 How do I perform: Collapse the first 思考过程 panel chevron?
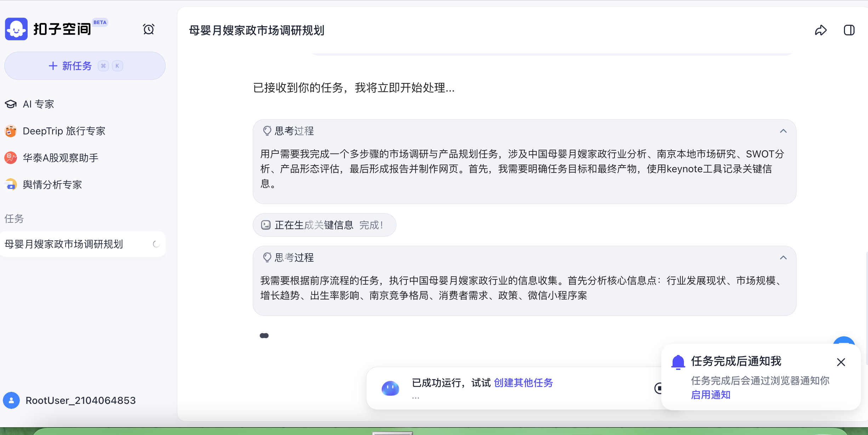(783, 131)
